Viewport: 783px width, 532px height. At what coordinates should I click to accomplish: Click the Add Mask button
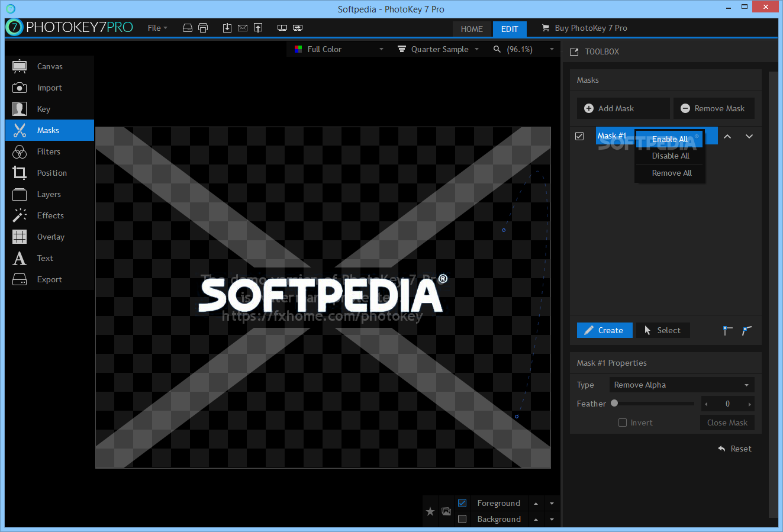tap(623, 108)
